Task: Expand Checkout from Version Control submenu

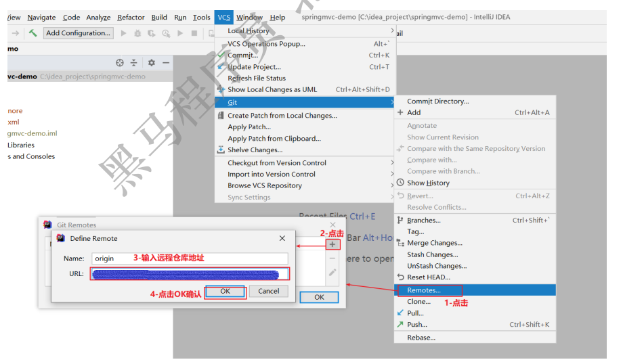Action: [x=305, y=163]
